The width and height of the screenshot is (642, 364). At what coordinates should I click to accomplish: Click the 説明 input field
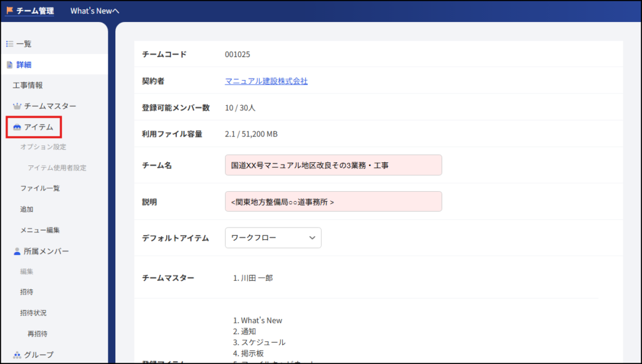(334, 202)
